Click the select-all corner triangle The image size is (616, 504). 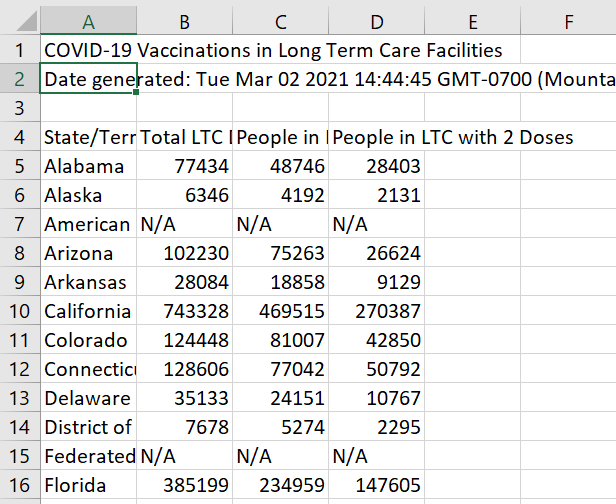coord(20,21)
